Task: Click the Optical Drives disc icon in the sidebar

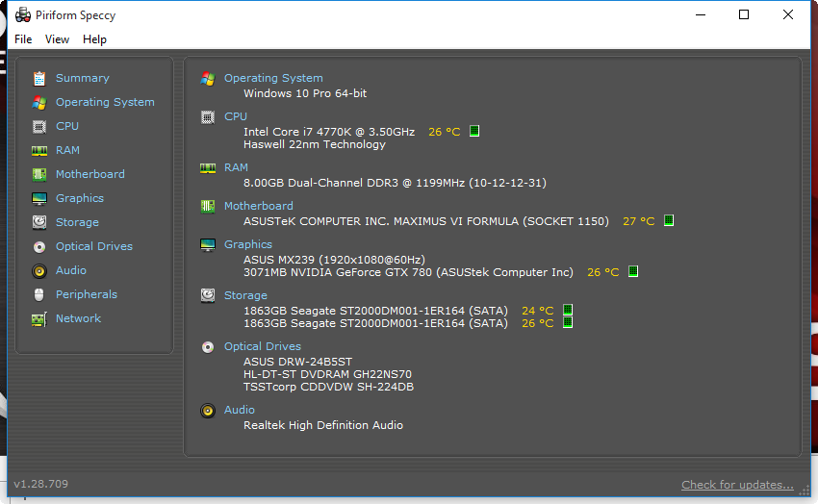Action: coord(39,246)
